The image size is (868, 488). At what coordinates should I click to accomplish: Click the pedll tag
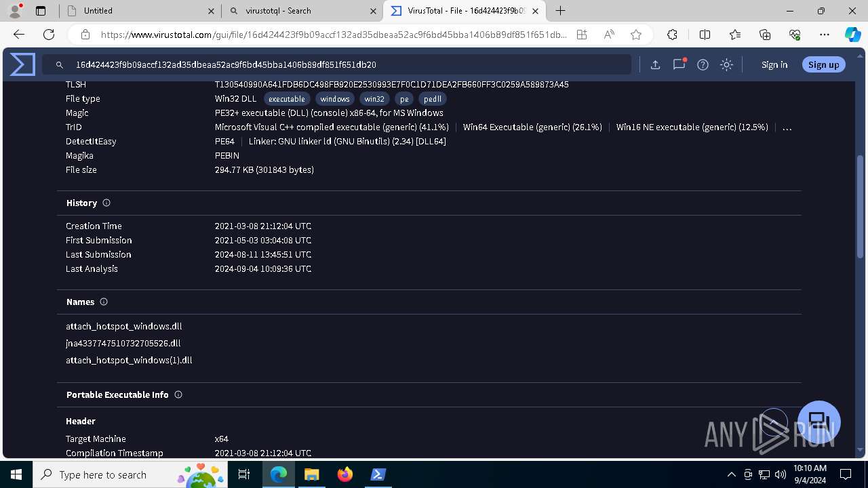point(433,99)
